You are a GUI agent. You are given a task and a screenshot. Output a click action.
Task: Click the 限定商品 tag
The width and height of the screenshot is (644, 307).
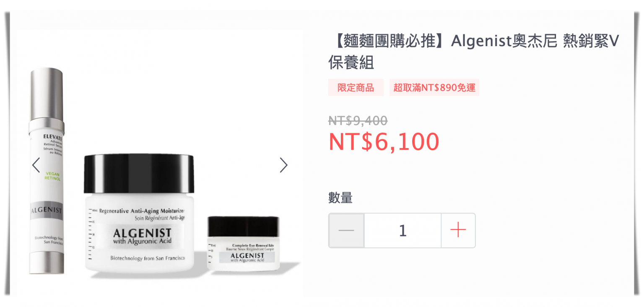[x=356, y=88]
